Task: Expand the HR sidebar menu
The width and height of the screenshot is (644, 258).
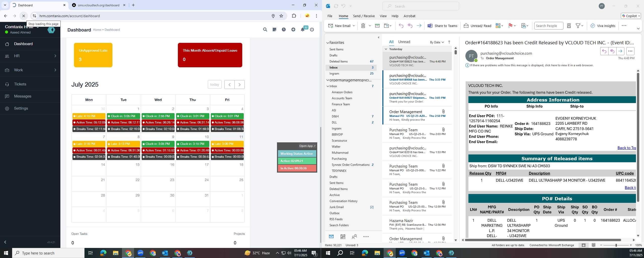Action: [30, 56]
